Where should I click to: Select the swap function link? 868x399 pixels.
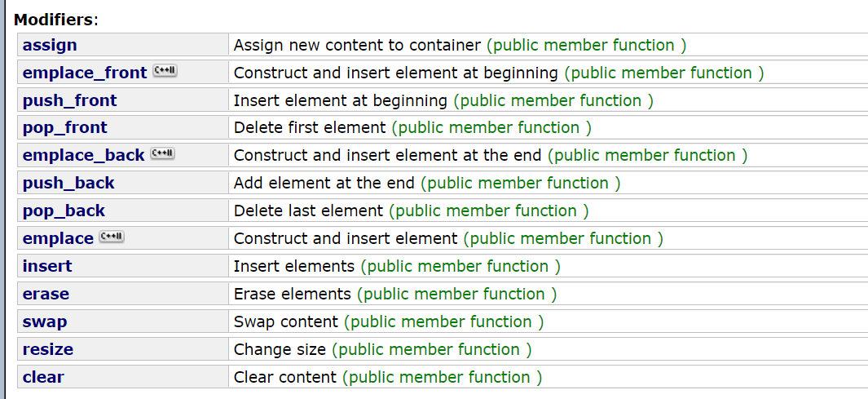tap(45, 321)
